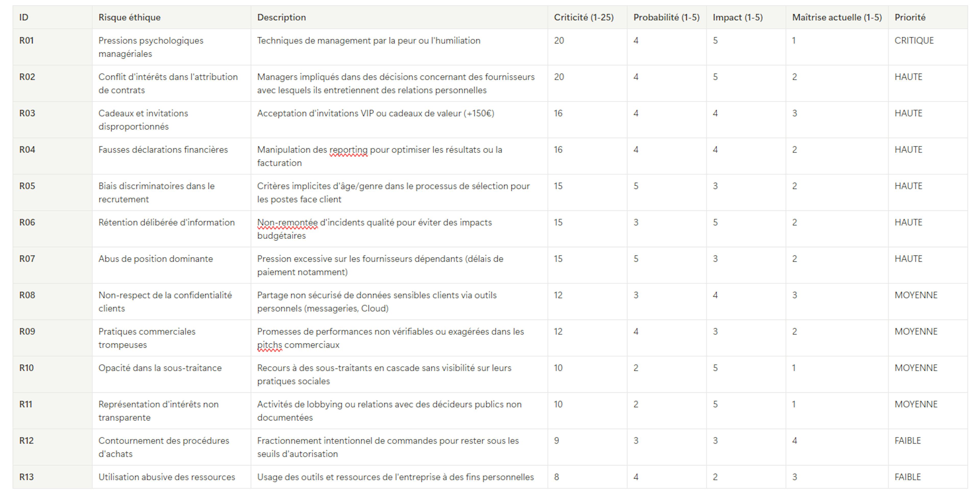The height and width of the screenshot is (498, 980).
Task: Select the R03 ID cell
Action: tap(53, 119)
